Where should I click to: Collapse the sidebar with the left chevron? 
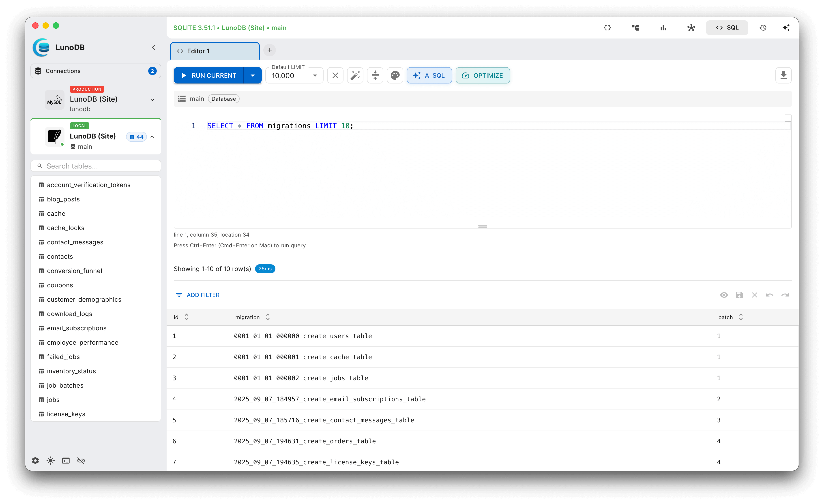pos(154,47)
